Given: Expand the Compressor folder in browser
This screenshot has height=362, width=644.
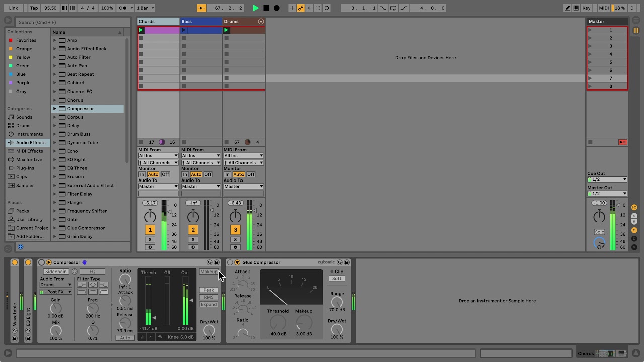Looking at the screenshot, I should point(55,109).
